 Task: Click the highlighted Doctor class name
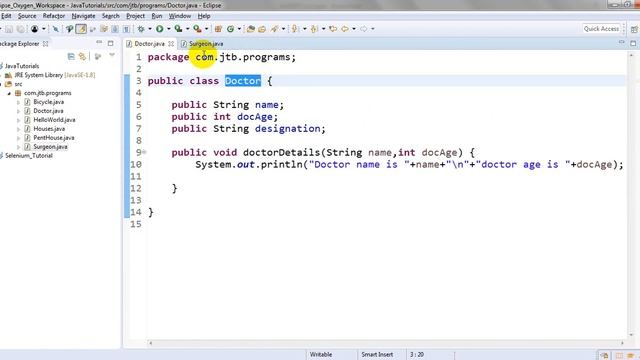[x=243, y=81]
